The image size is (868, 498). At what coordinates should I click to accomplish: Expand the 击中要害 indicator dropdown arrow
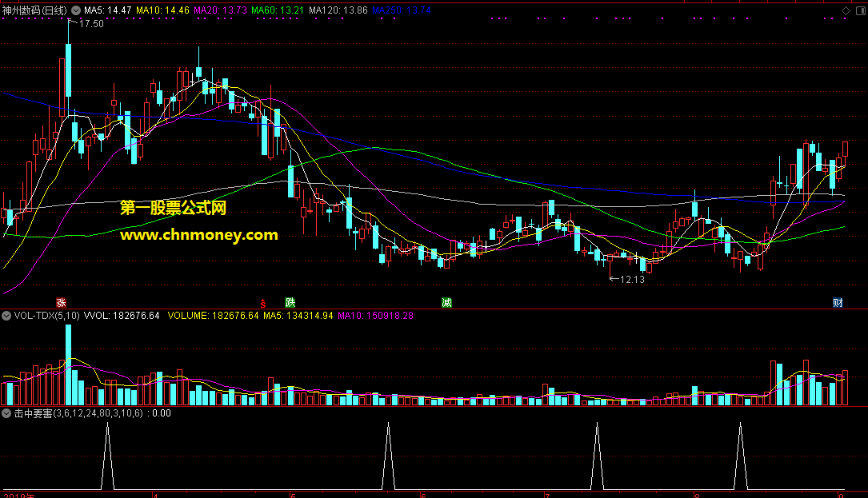point(6,413)
